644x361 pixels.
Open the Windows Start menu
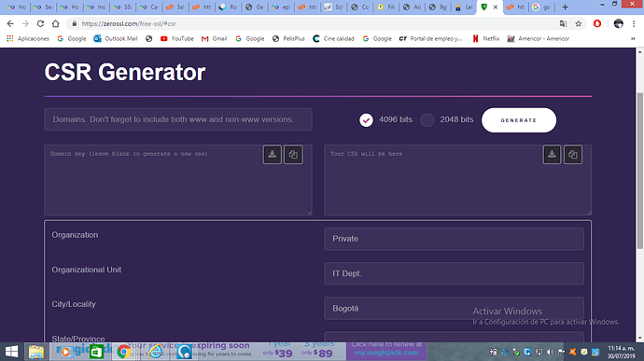tap(11, 352)
